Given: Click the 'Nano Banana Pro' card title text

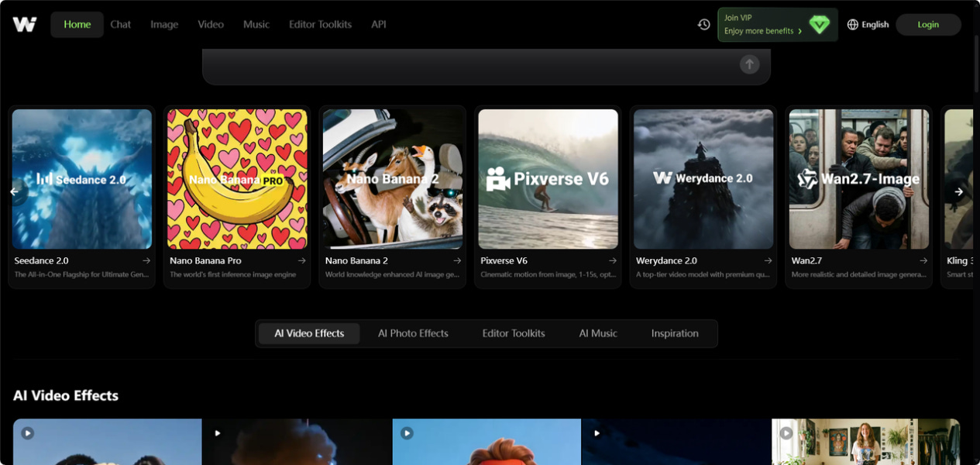Looking at the screenshot, I should (x=206, y=261).
